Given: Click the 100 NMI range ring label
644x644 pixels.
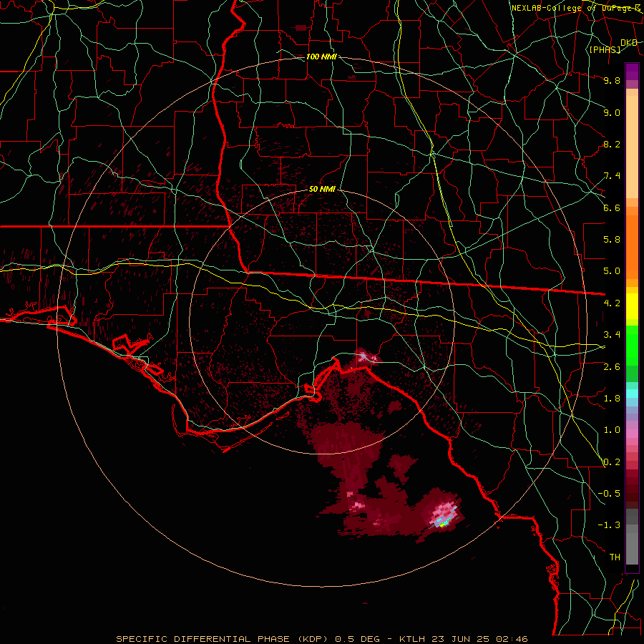Looking at the screenshot, I should (321, 57).
